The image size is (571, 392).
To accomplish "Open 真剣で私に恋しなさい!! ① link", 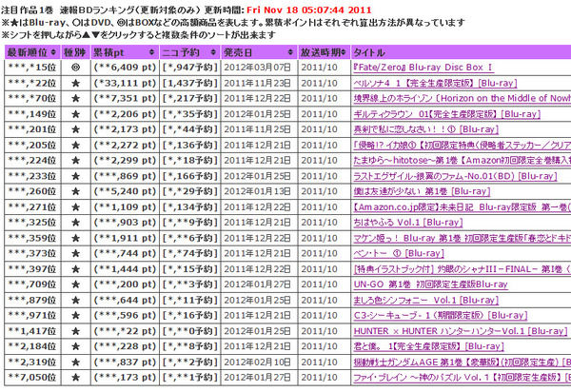I will pos(426,129).
